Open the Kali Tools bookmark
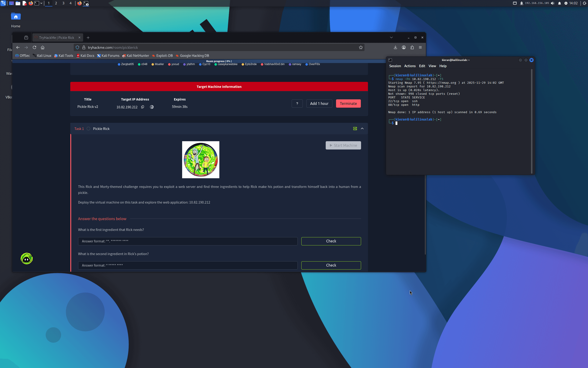This screenshot has width=588, height=368. coord(64,55)
